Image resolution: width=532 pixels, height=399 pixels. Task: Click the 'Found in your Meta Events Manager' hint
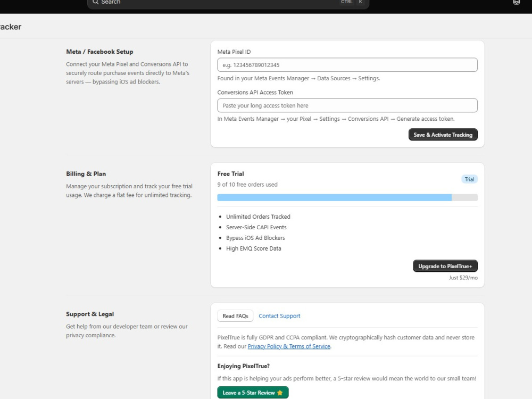(298, 78)
